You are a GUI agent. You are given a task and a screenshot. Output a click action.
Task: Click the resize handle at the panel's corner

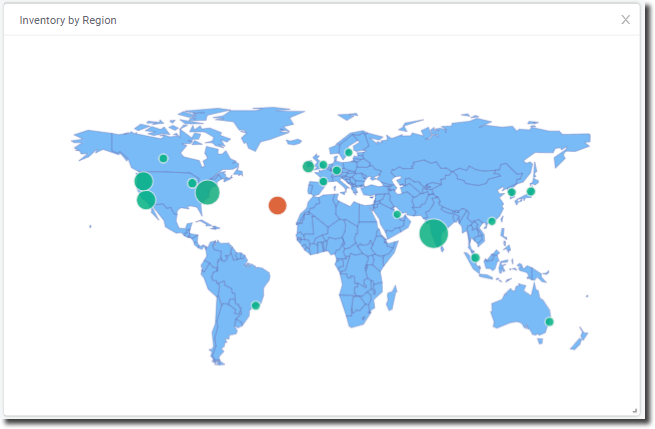(x=634, y=410)
